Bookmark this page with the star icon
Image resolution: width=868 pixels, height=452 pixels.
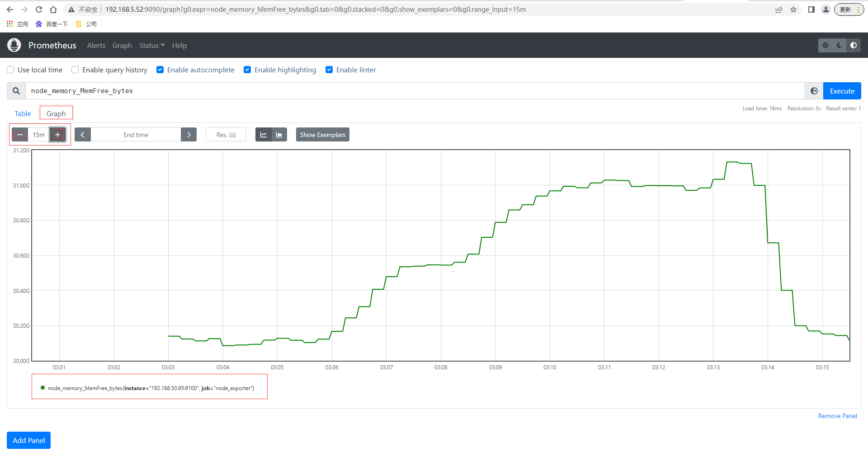pos(793,9)
